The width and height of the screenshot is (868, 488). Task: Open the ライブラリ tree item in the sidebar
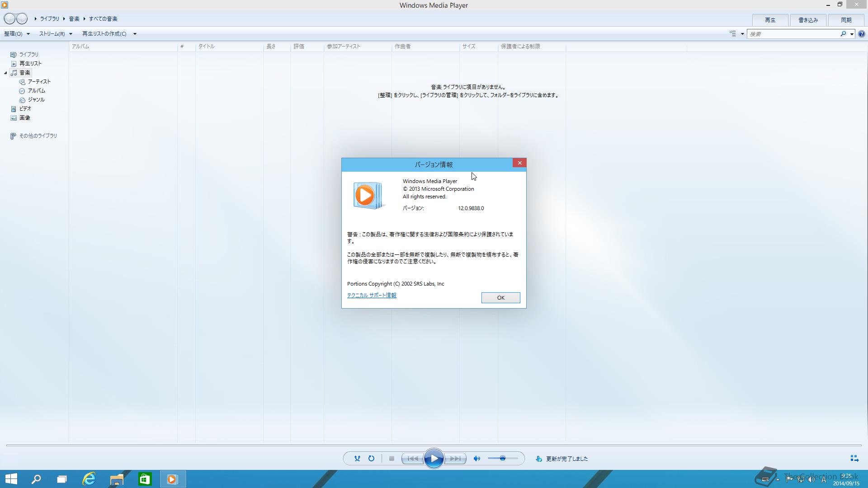pyautogui.click(x=28, y=54)
